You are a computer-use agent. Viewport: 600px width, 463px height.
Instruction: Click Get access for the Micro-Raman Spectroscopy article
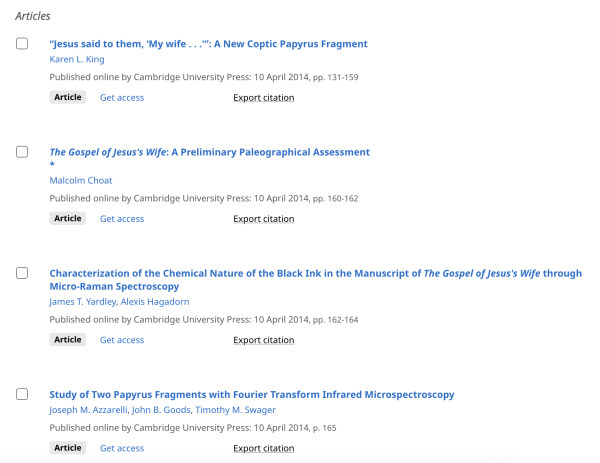(x=122, y=340)
